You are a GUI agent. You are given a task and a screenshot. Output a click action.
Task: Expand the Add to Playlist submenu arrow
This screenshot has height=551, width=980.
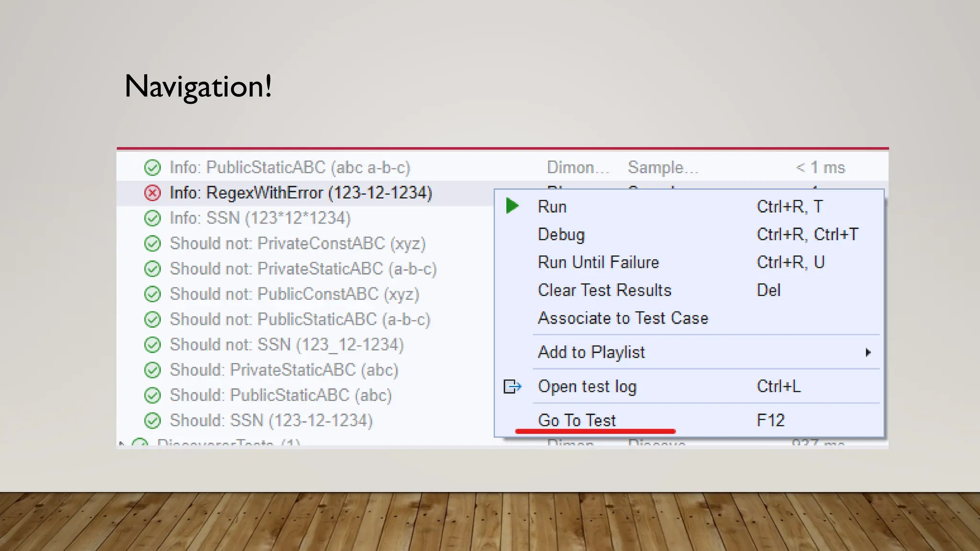[x=868, y=353]
